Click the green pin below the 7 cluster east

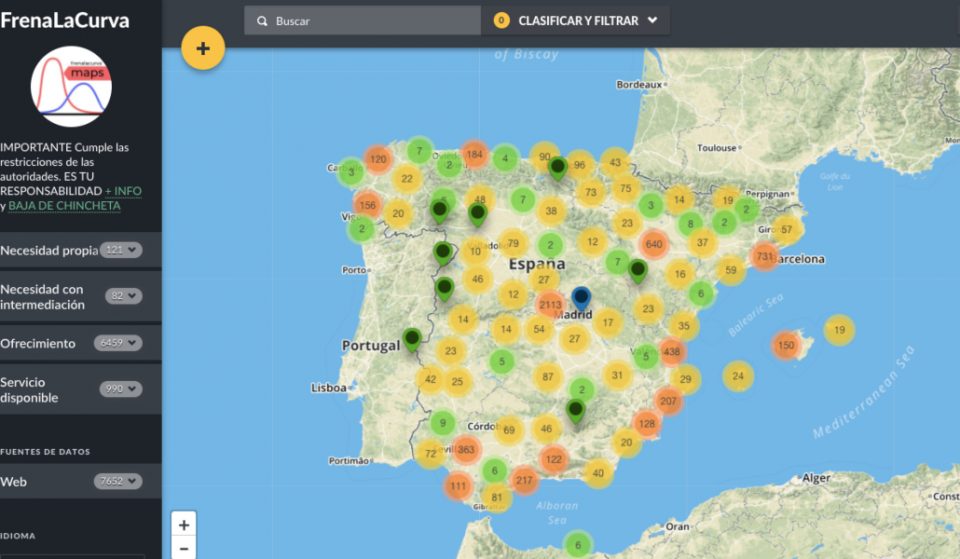[638, 271]
